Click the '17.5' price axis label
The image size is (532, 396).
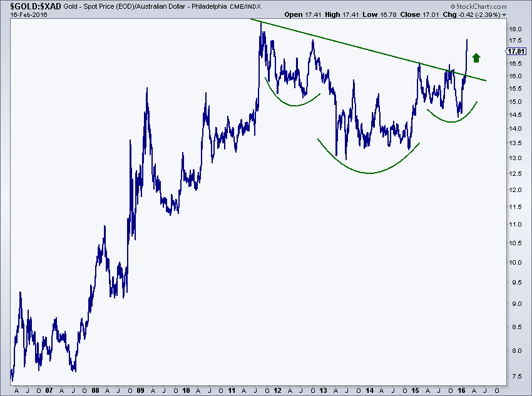pos(515,40)
